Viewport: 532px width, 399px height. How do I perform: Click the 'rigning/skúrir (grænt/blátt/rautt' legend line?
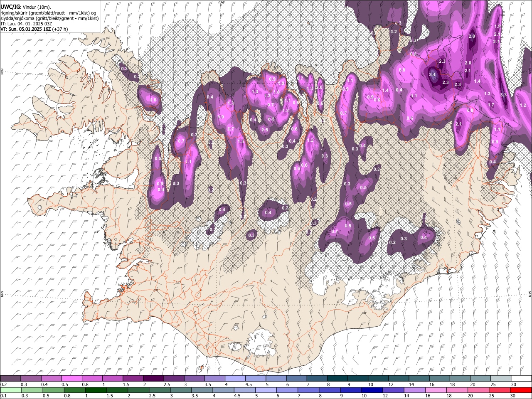coord(48,13)
